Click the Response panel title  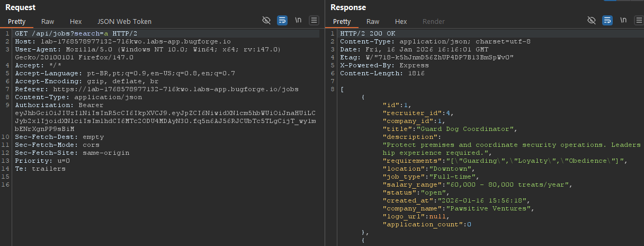point(348,7)
